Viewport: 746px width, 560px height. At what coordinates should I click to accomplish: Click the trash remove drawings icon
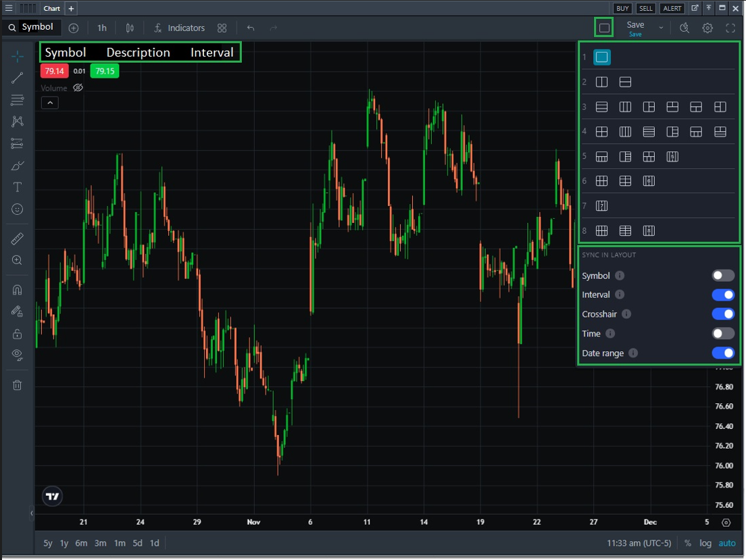(18, 385)
